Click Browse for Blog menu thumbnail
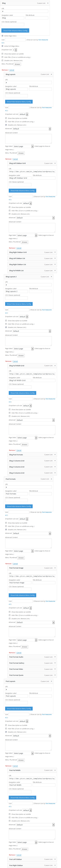Viewport: 61px width, 868px height. point(18,64)
